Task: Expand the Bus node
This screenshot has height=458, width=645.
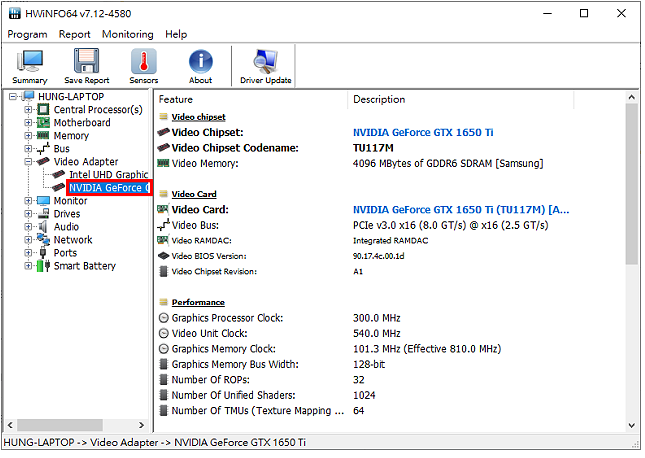Action: (x=28, y=149)
